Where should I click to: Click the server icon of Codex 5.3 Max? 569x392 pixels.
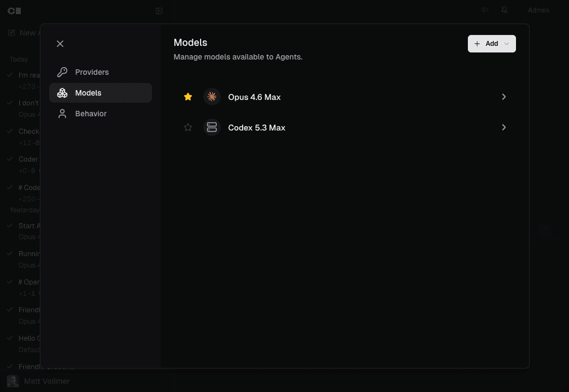tap(212, 127)
